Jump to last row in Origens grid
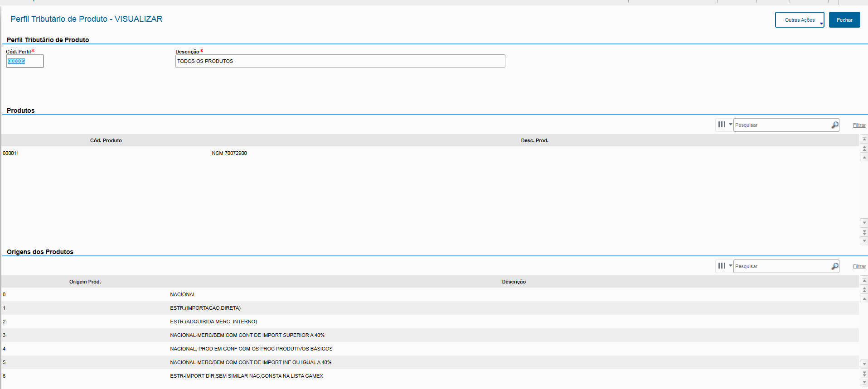The image size is (868, 389). point(864,382)
